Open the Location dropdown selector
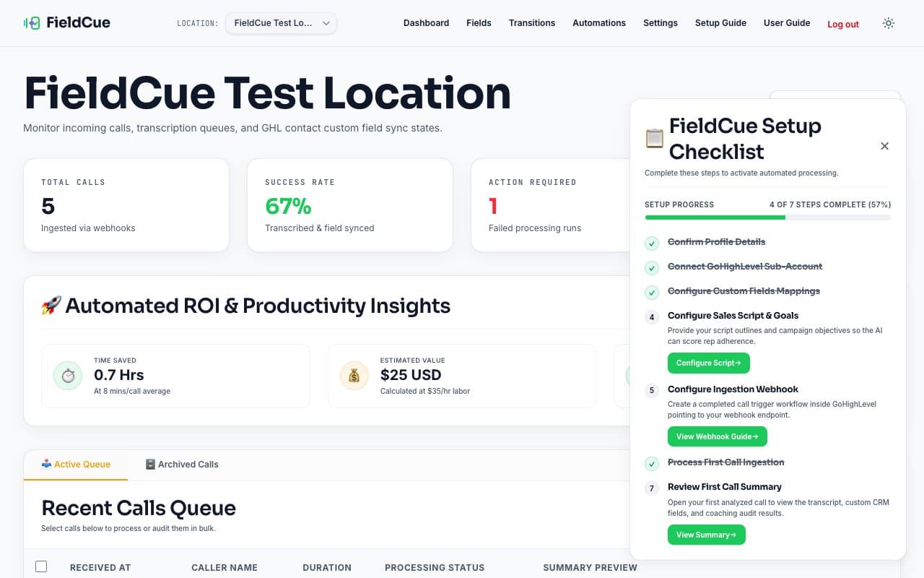Screen dimensions: 924x578 click(281, 23)
